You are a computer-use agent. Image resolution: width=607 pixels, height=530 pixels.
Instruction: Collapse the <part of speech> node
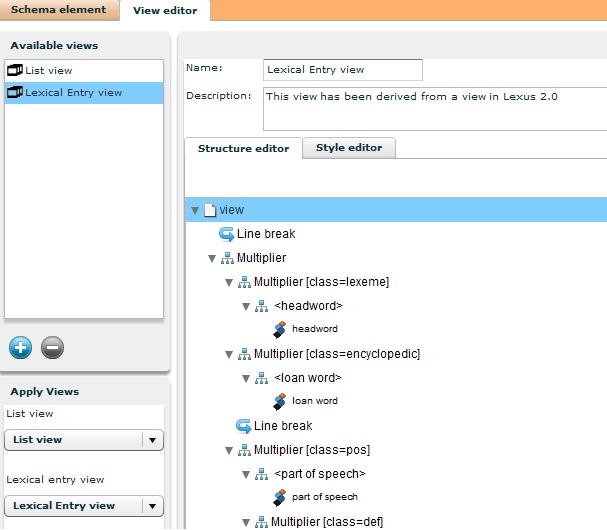[246, 475]
